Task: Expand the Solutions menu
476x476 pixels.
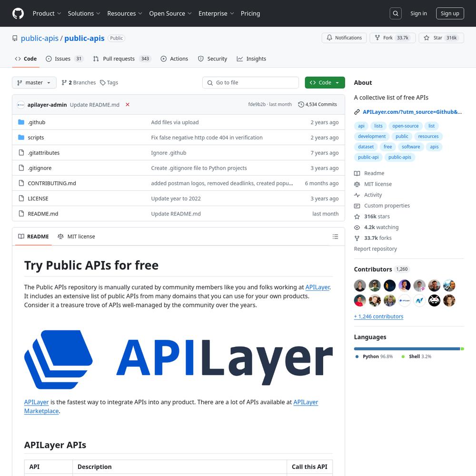Action: 84,13
